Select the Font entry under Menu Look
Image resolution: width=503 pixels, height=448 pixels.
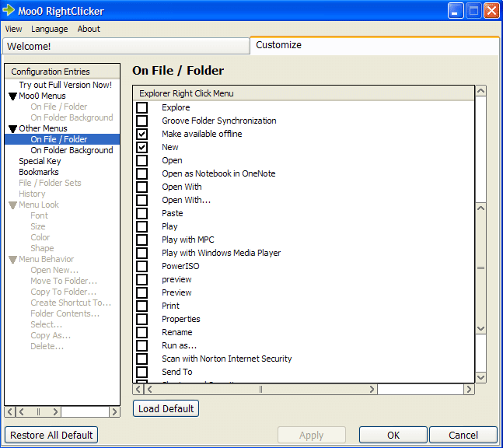(x=39, y=215)
